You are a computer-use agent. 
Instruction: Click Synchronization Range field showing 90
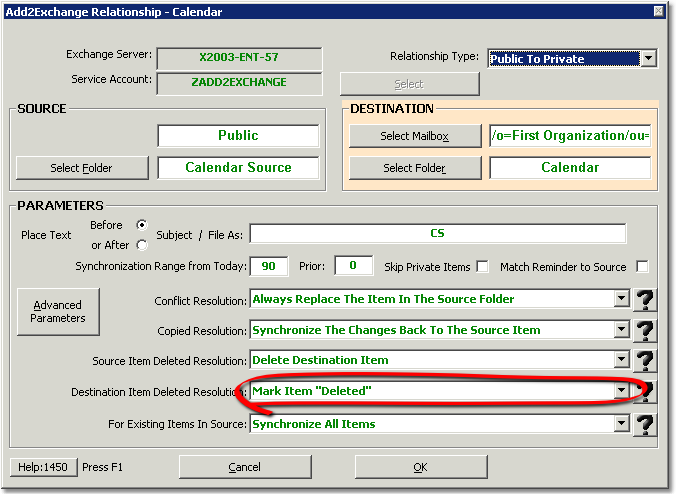tap(269, 266)
